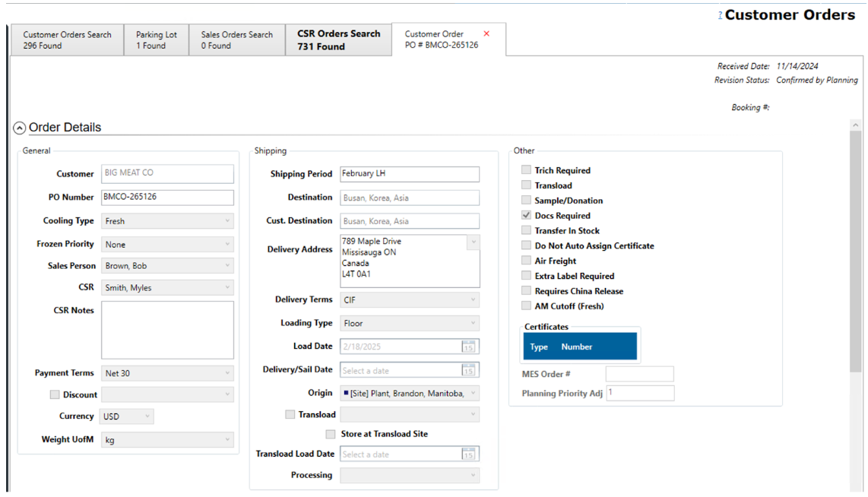Click the help question mark beside Customer Orders
868x497 pixels.
click(x=720, y=15)
